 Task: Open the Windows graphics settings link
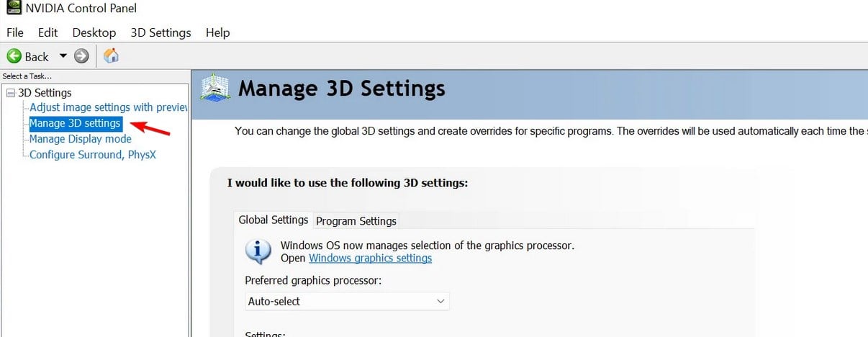click(371, 258)
